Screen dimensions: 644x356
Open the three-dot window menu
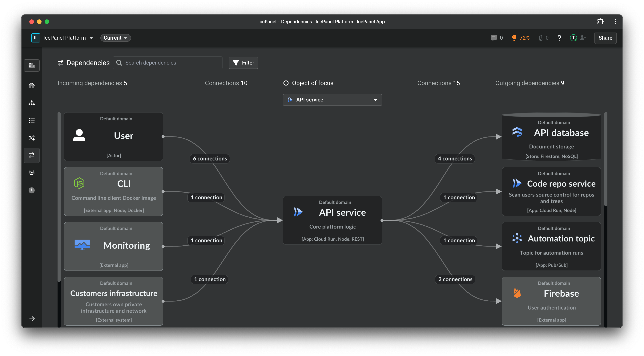tap(615, 22)
